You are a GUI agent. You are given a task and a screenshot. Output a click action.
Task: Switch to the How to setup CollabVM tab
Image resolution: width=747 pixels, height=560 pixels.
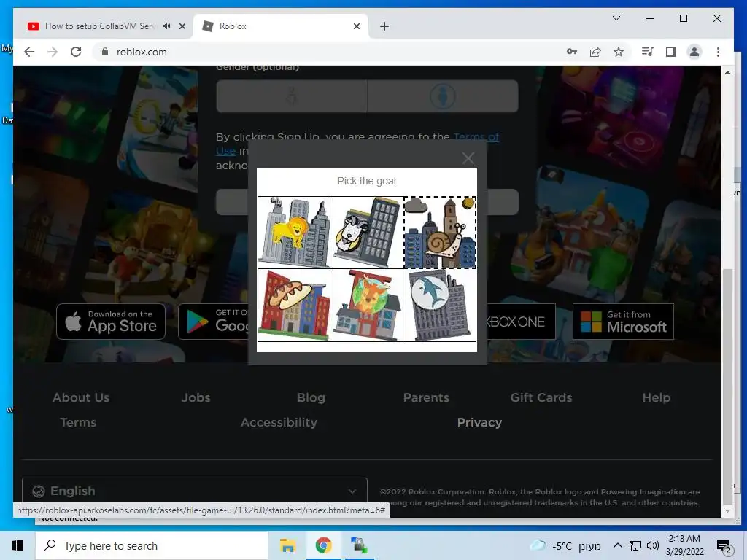coord(107,26)
